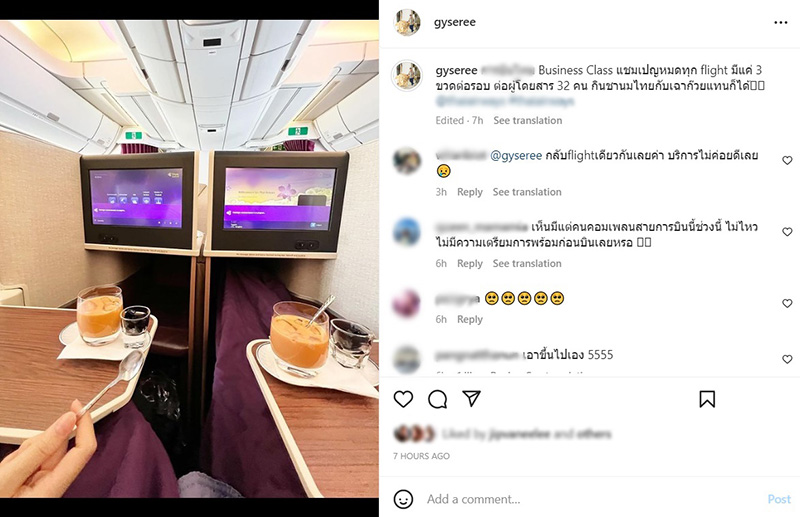Like the sad emoji comment heart
The height and width of the screenshot is (517, 800).
point(787,303)
